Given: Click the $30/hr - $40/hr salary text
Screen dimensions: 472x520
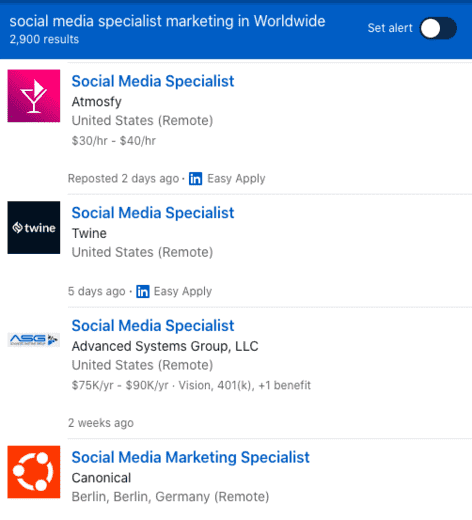Looking at the screenshot, I should pyautogui.click(x=114, y=141).
